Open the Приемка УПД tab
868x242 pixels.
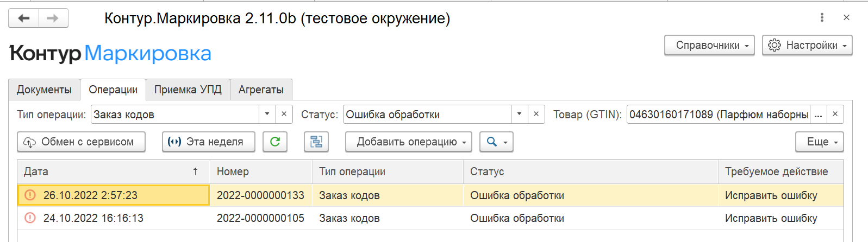coord(188,90)
